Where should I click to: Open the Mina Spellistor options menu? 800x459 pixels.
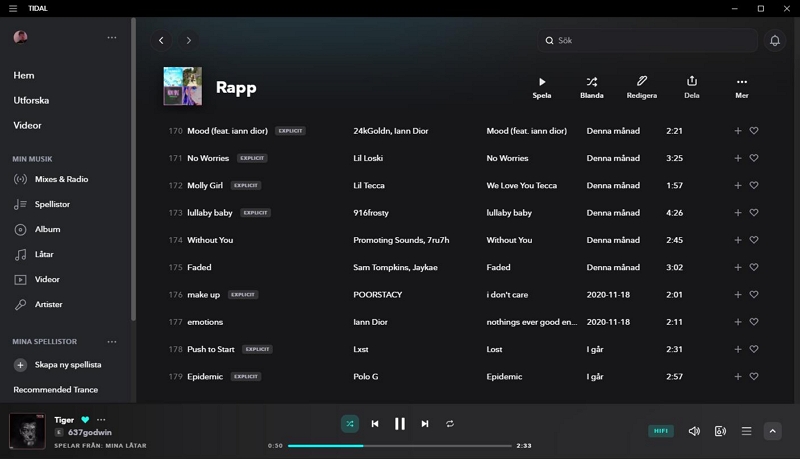[112, 342]
